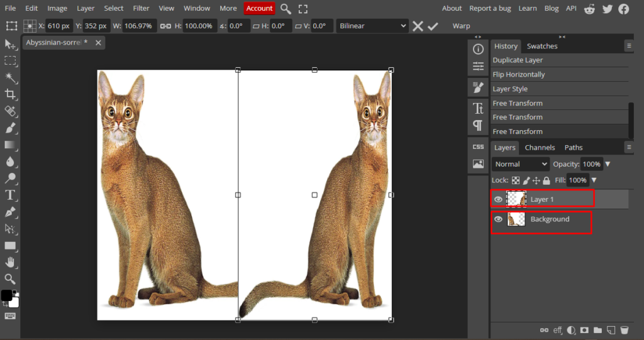The height and width of the screenshot is (340, 644).
Task: Cancel the transform with X
Action: pyautogui.click(x=418, y=26)
